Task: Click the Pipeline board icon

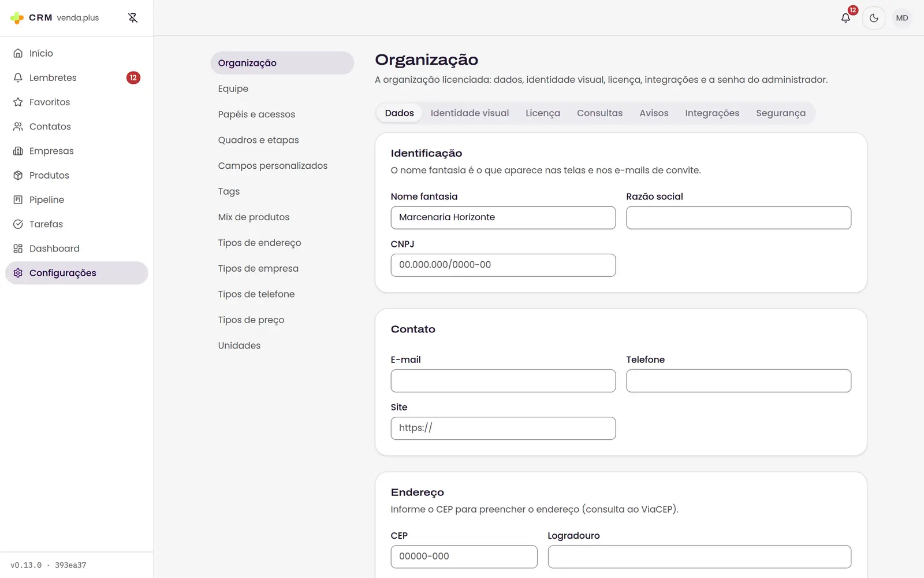Action: (x=18, y=199)
